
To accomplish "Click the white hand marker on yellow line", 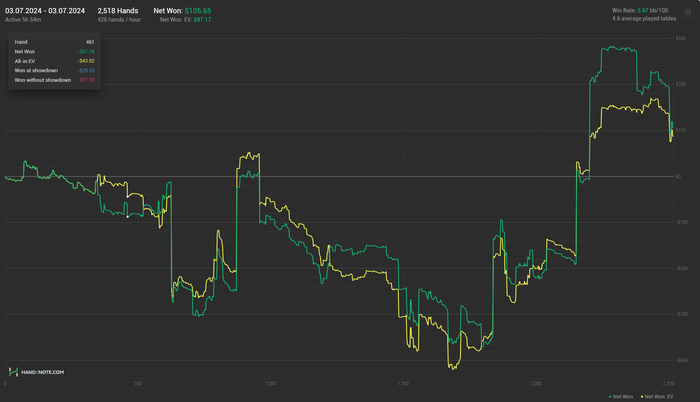I will 128,197.
